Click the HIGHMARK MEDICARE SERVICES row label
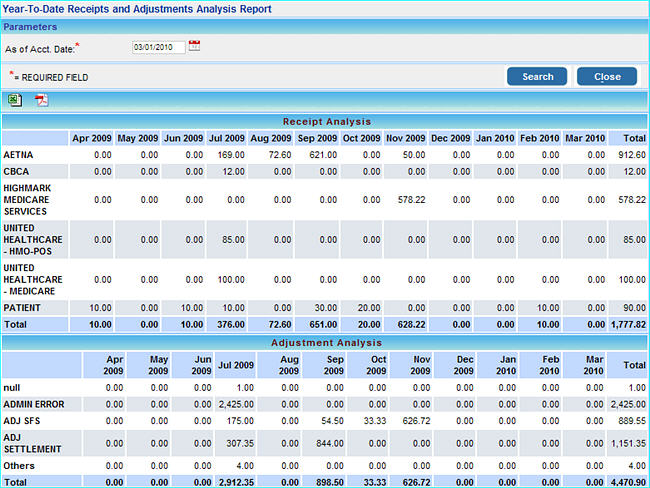Viewport: 650px width, 488px height. coord(28,199)
